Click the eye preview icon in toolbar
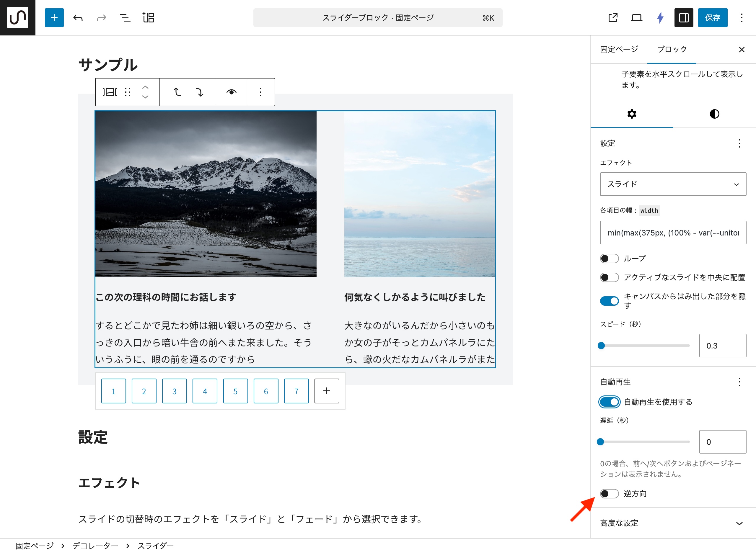 231,92
